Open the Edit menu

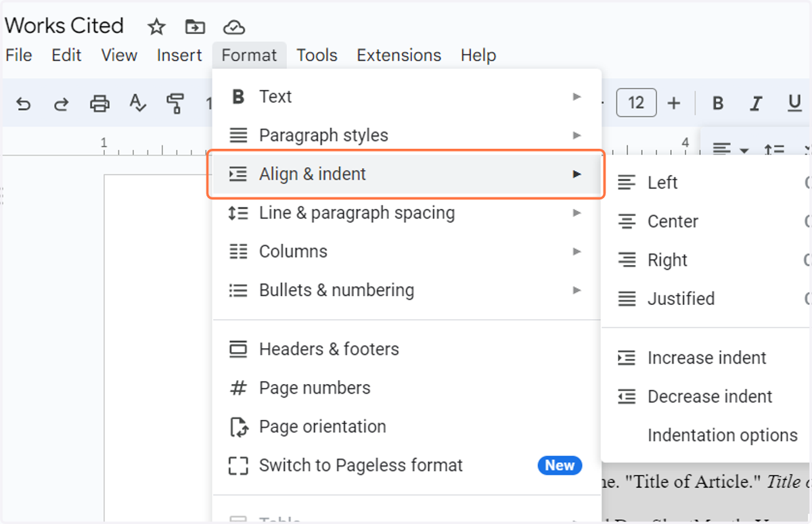tap(66, 55)
